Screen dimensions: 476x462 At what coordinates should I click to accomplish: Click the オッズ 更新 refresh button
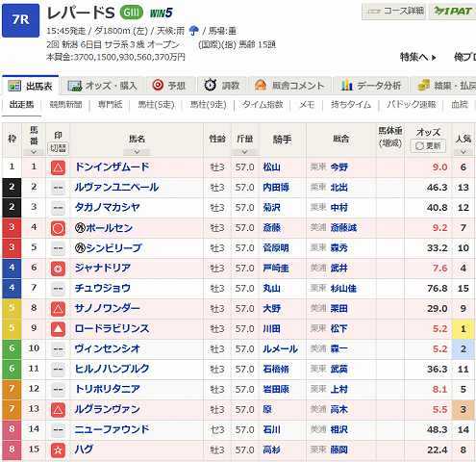tap(428, 146)
